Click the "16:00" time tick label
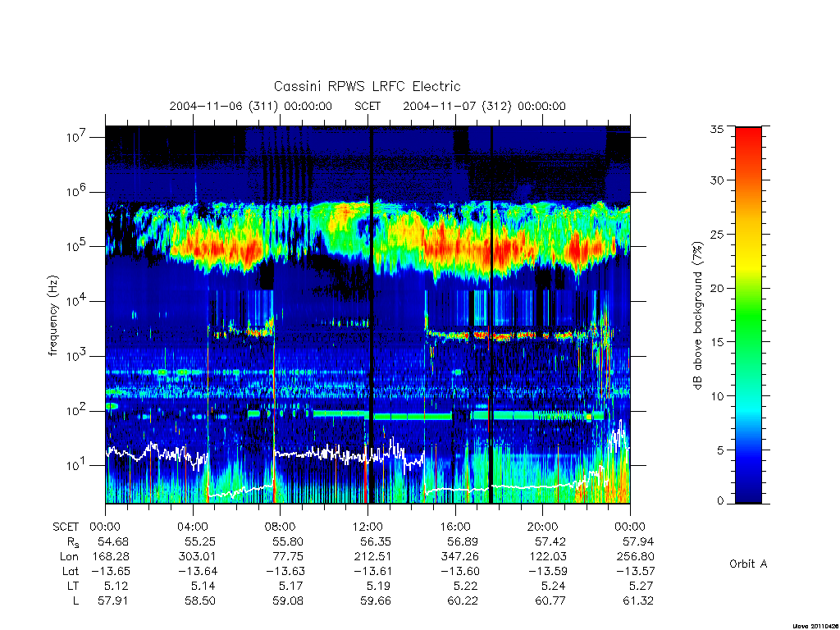840x630 pixels. point(455,527)
